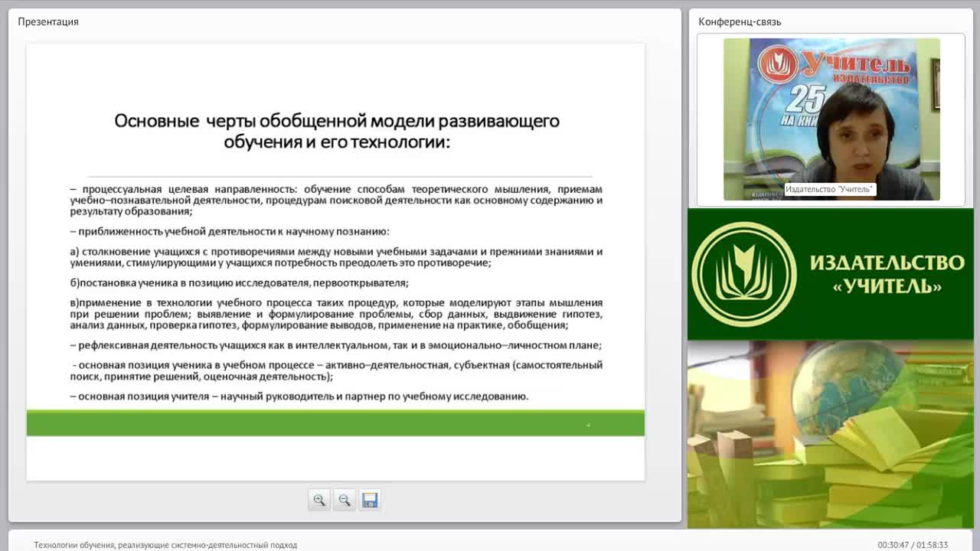Click the Издательство "Учитель" name label on video
980x551 pixels.
(830, 189)
